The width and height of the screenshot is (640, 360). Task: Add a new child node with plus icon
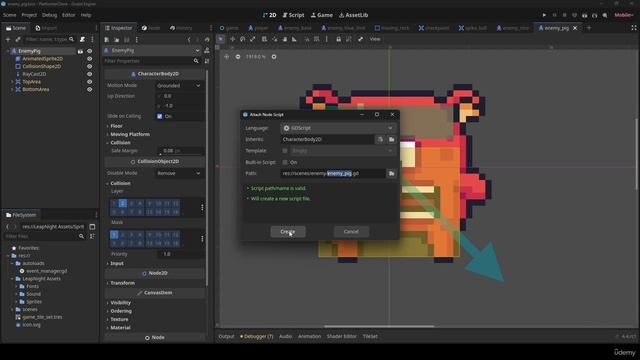tap(8, 40)
